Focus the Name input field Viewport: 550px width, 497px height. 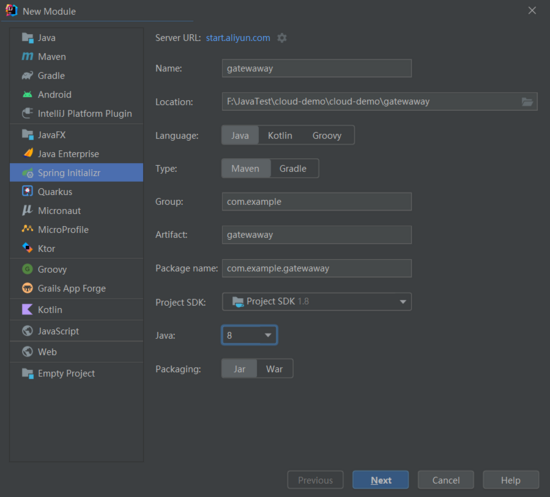tap(317, 68)
